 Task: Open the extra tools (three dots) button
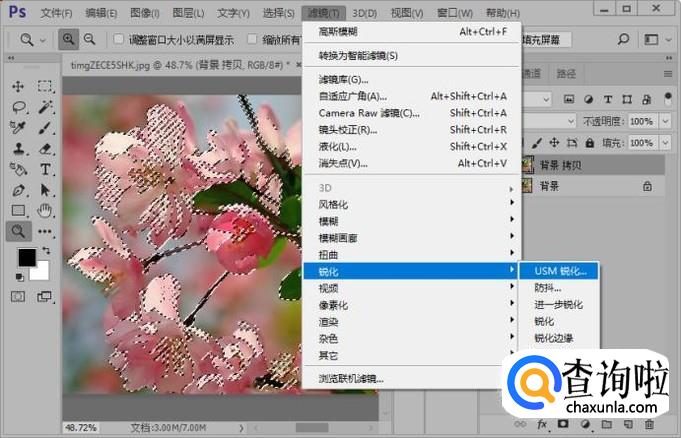tap(45, 231)
